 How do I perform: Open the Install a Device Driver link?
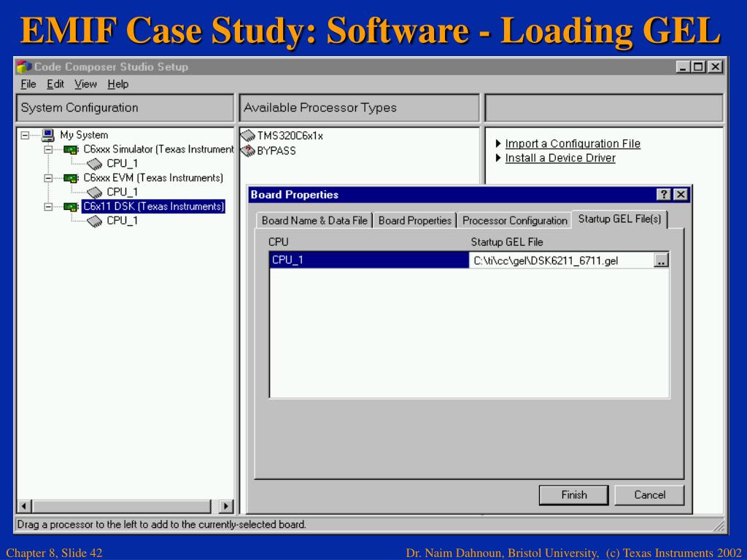(560, 157)
